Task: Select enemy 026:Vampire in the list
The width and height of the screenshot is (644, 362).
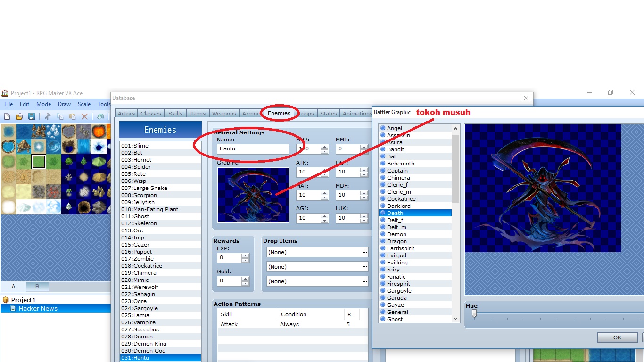Action: [x=160, y=322]
